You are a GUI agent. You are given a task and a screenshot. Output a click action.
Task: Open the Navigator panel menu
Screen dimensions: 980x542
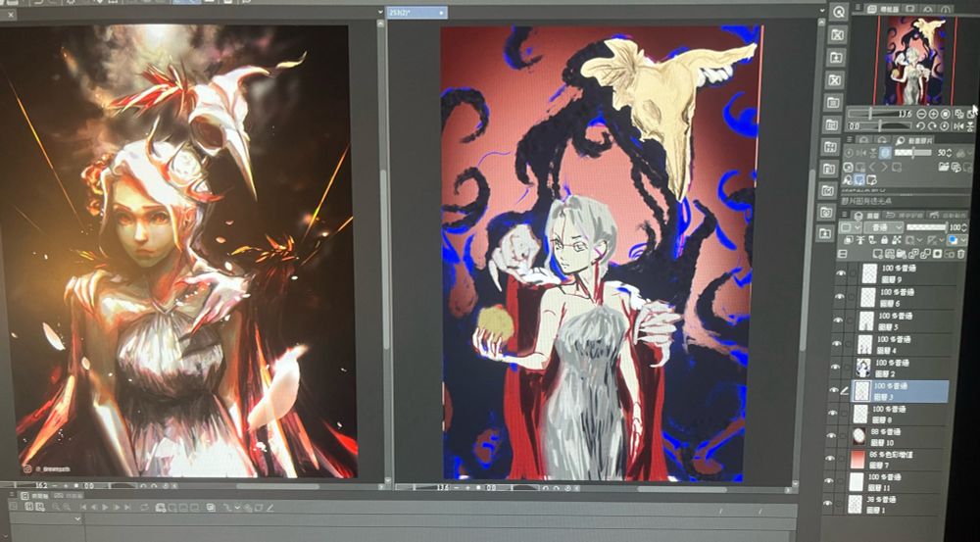click(858, 9)
